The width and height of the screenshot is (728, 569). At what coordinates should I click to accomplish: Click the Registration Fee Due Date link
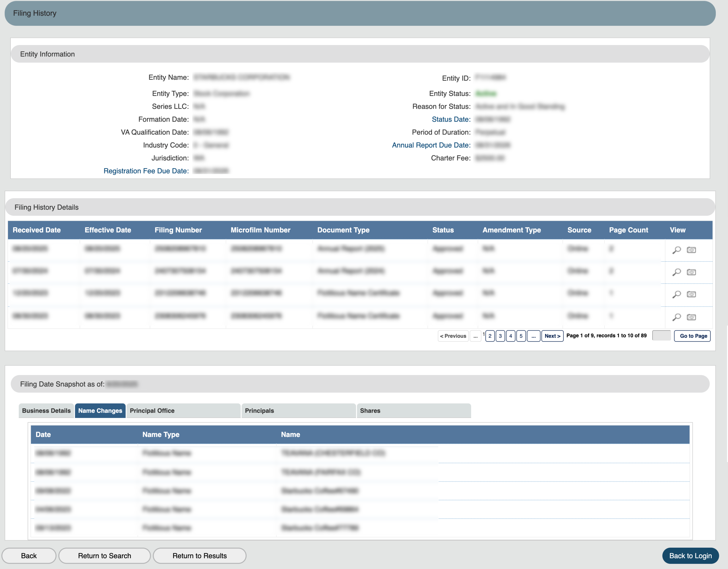[x=146, y=171]
